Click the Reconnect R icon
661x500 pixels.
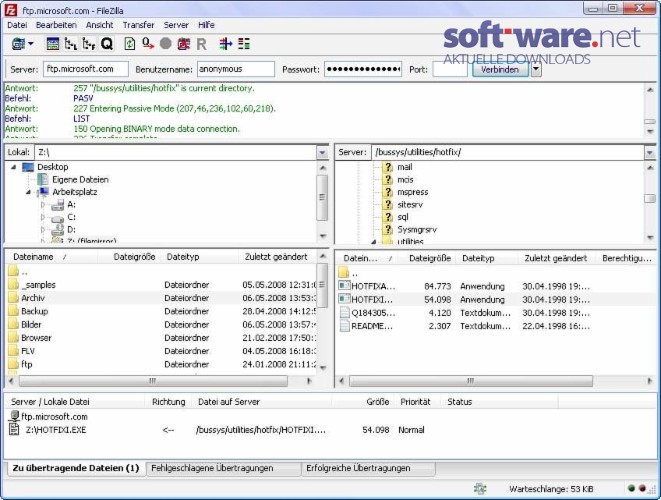(x=202, y=44)
